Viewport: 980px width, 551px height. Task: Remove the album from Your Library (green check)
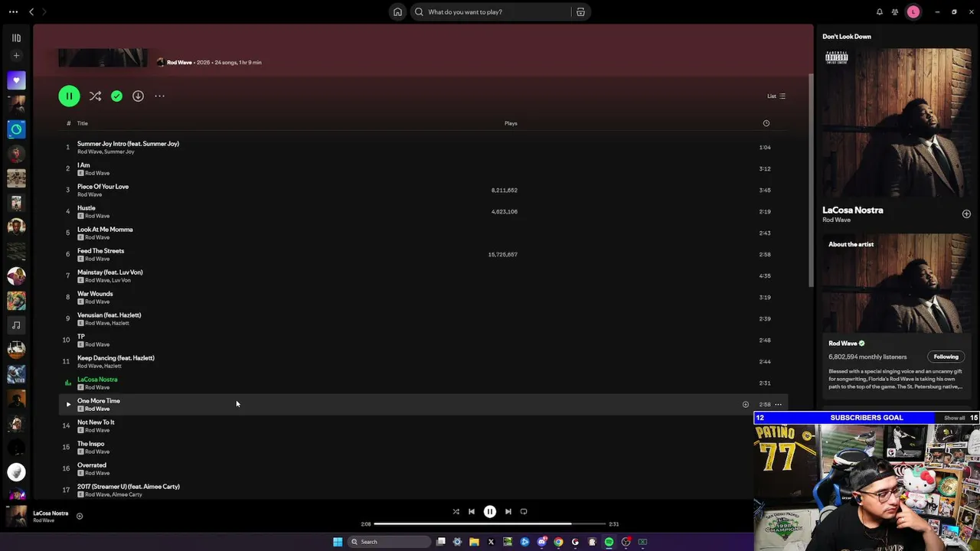(116, 96)
